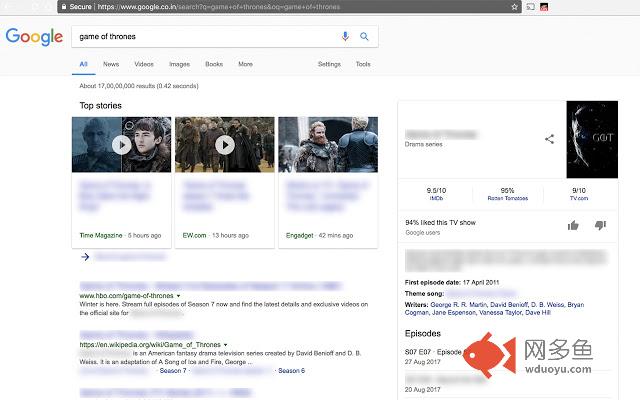
Task: Switch to the News tab
Action: pyautogui.click(x=111, y=64)
